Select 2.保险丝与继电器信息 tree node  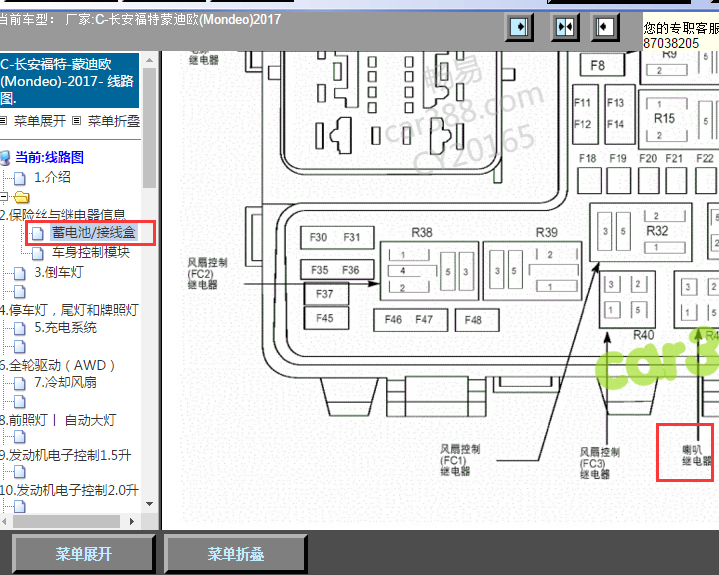pyautogui.click(x=63, y=215)
